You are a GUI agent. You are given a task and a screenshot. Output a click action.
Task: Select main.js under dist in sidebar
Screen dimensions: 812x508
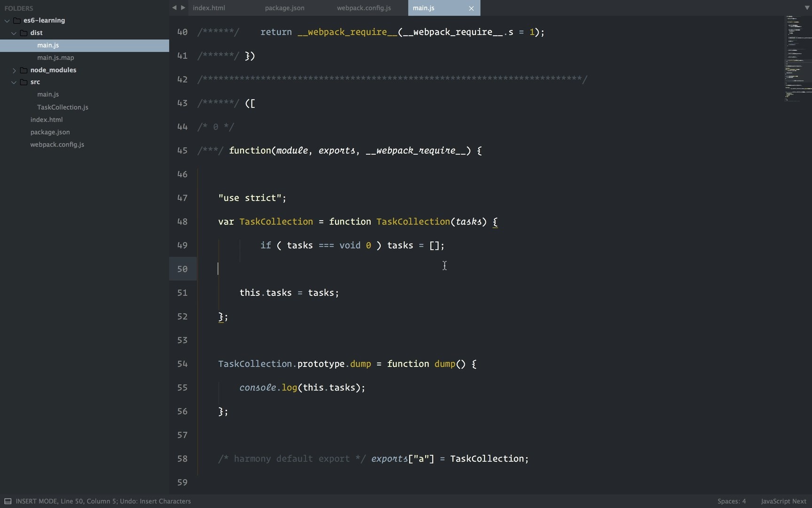point(85,45)
